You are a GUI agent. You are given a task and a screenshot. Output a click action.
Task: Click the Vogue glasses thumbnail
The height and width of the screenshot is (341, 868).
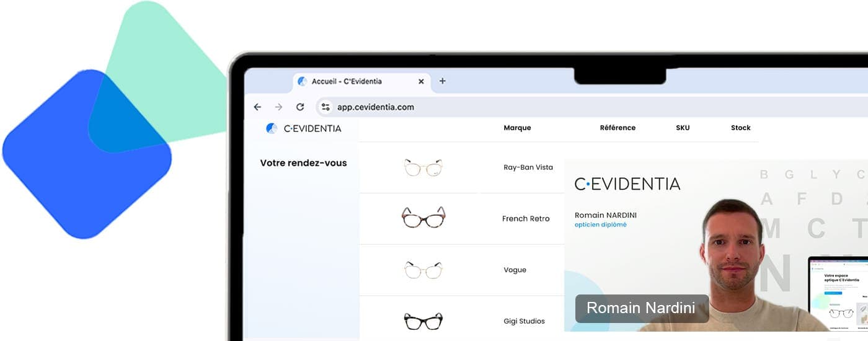(423, 270)
